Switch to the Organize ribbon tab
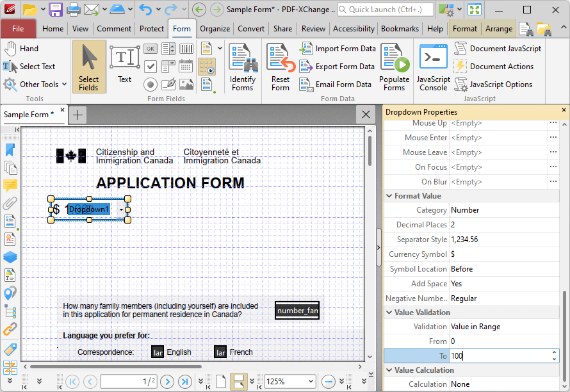 coord(215,29)
